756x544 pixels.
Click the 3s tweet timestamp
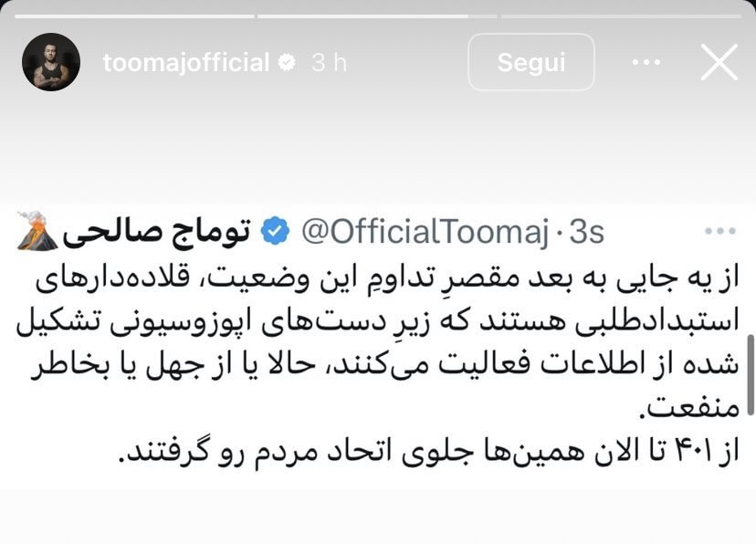[586, 232]
